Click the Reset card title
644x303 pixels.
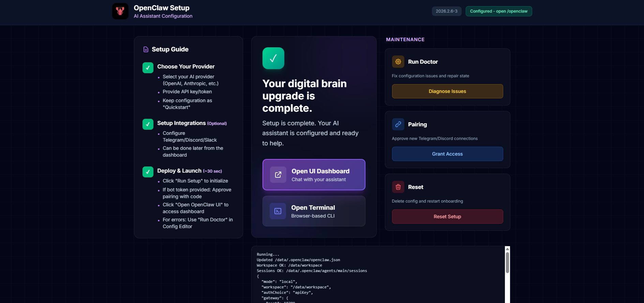416,187
